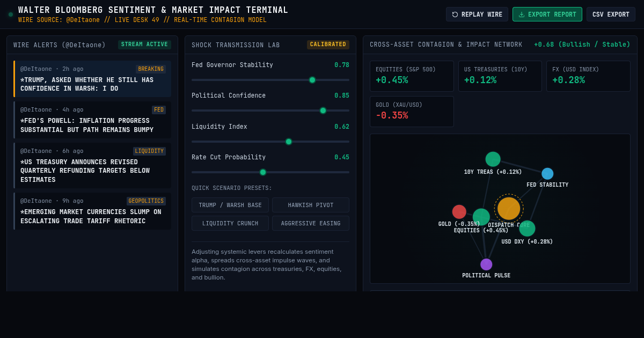Click the 0.85 Political Confidence value
This screenshot has width=644, height=338.
(x=342, y=95)
